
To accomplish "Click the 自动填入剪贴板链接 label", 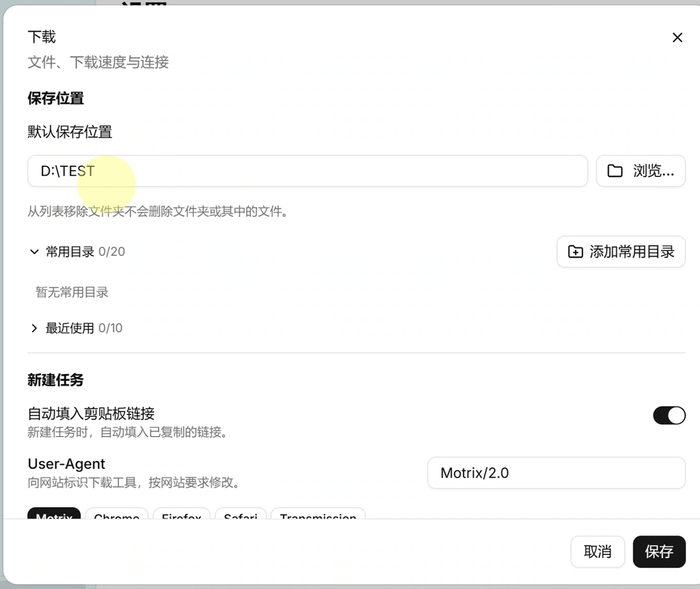I will tap(91, 414).
